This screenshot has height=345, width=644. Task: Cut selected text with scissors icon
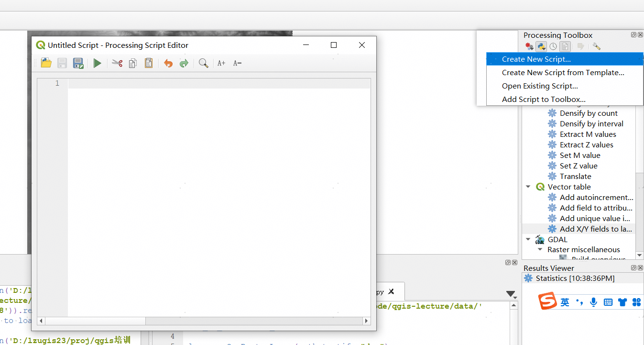click(117, 63)
